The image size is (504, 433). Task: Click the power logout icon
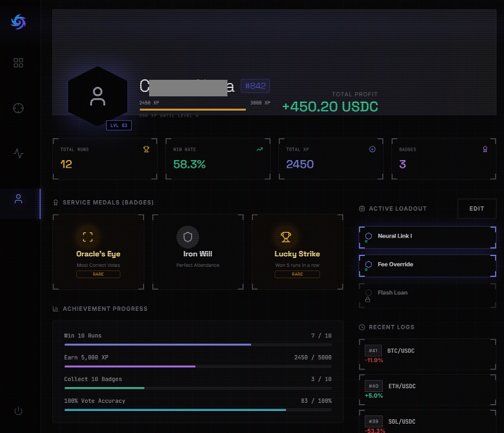(x=18, y=411)
